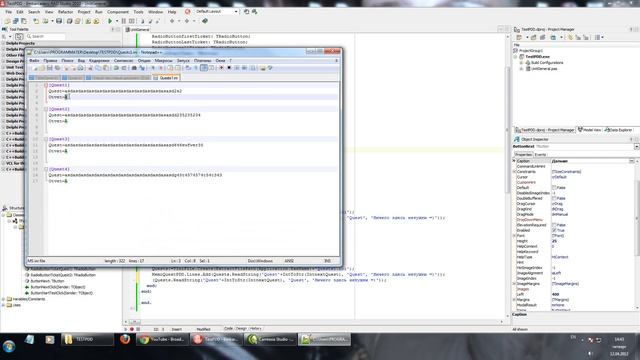Expand Variables/Constants in Structure pane
The image size is (640, 360).
pos(4,299)
